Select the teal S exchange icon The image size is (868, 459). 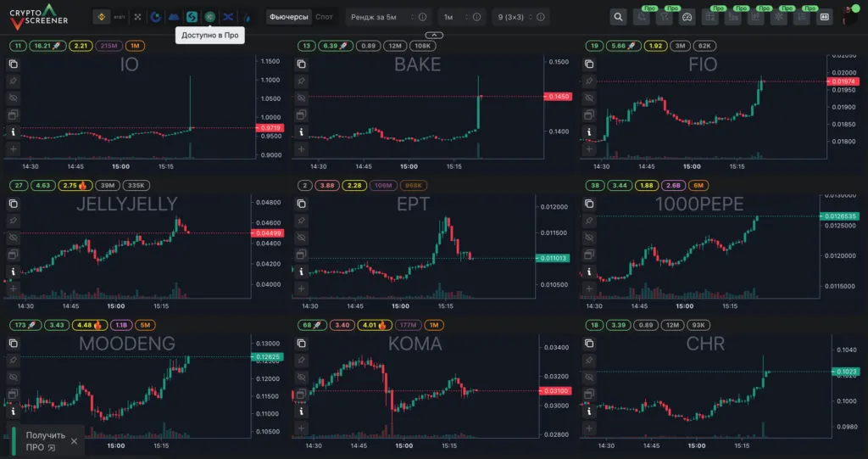(192, 17)
